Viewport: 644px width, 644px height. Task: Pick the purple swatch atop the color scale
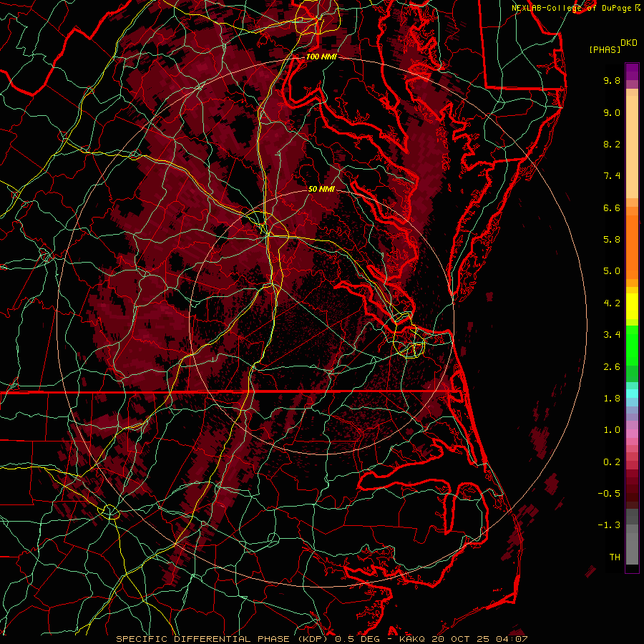tap(632, 72)
